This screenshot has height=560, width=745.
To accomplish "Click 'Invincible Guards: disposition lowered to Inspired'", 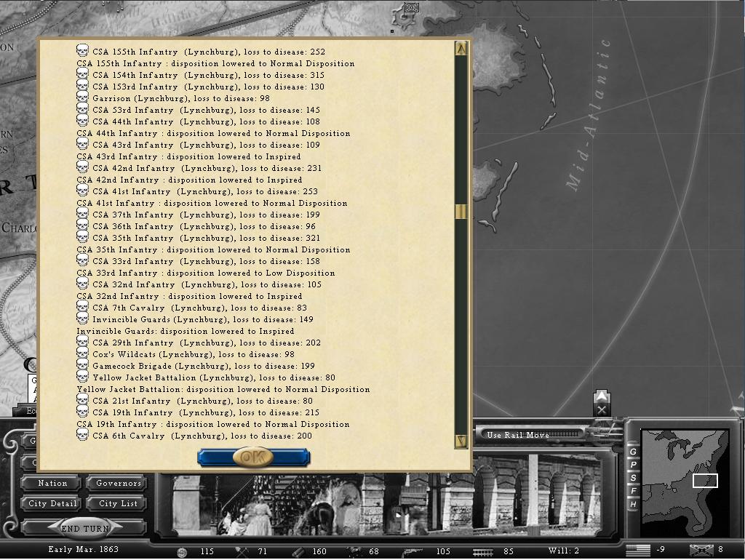I will coord(186,331).
